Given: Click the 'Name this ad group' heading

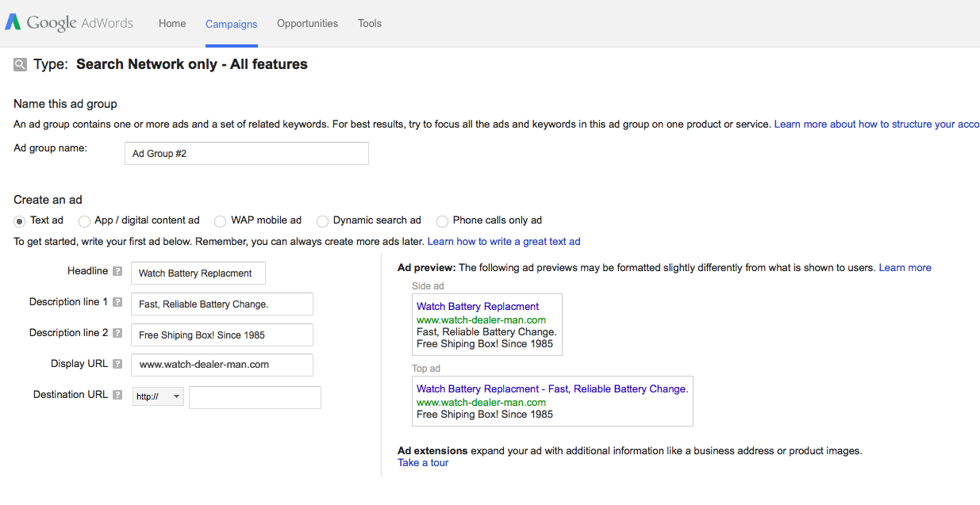Looking at the screenshot, I should tap(65, 104).
